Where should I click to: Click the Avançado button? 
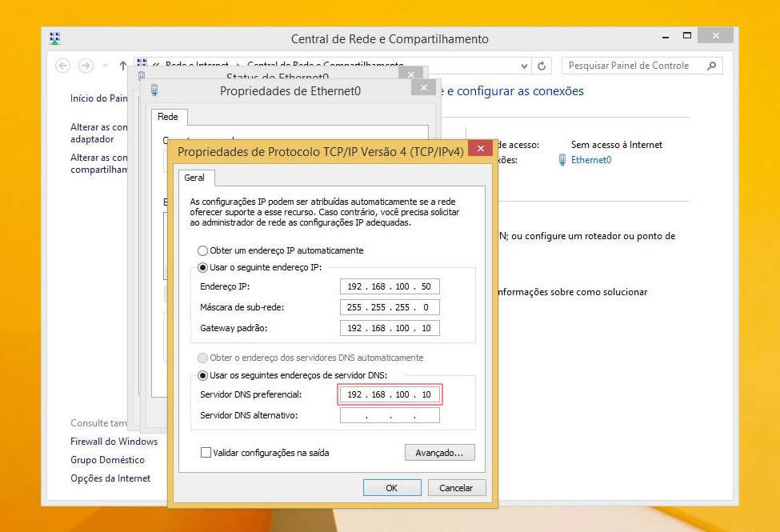point(439,453)
